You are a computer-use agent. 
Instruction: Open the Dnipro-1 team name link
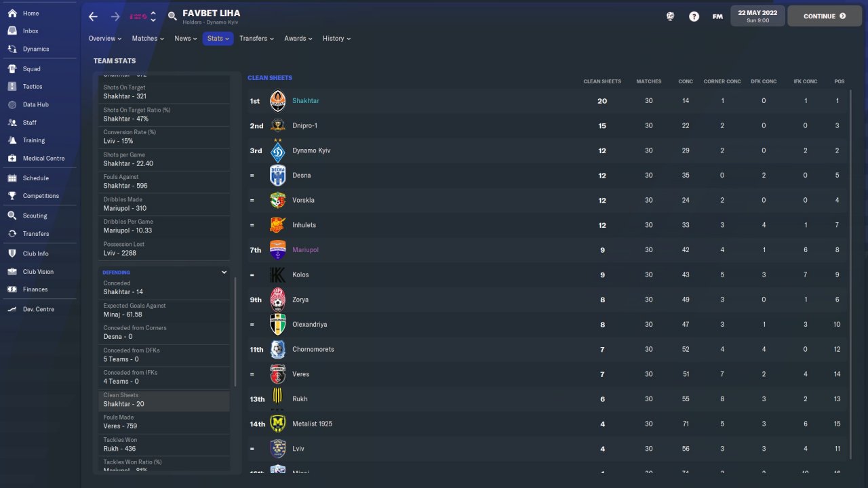(x=304, y=126)
